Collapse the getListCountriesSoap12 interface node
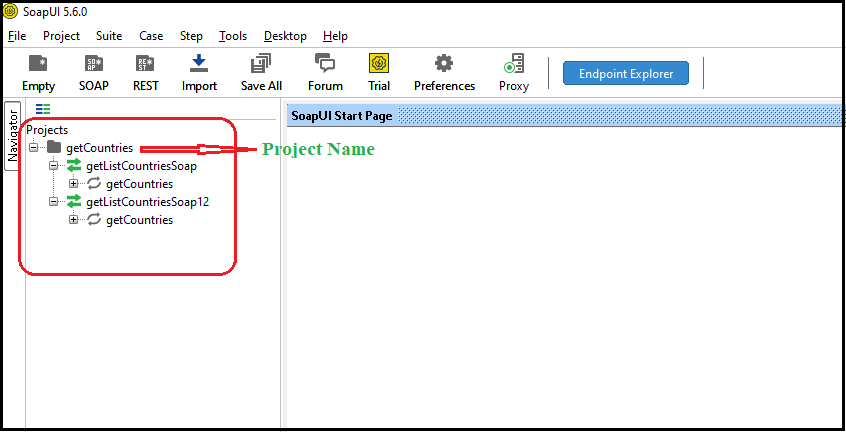The height and width of the screenshot is (432, 846). click(x=53, y=202)
